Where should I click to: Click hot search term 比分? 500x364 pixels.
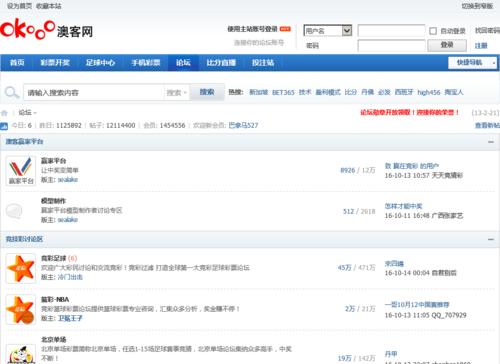(351, 92)
